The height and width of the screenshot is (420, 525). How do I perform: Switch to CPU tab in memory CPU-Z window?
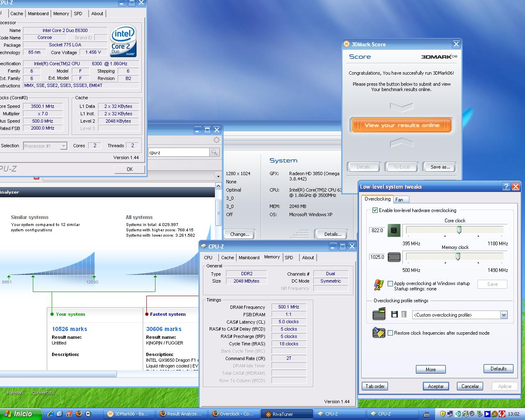(x=208, y=258)
